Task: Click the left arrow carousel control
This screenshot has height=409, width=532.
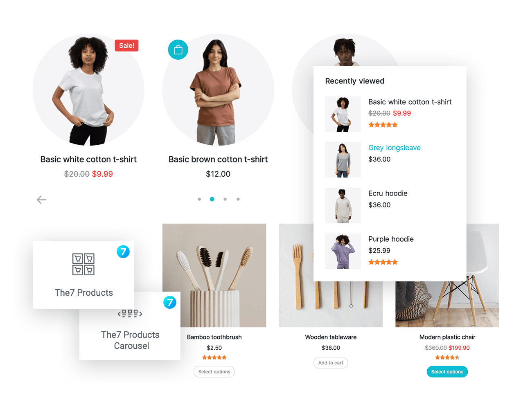Action: click(x=41, y=200)
